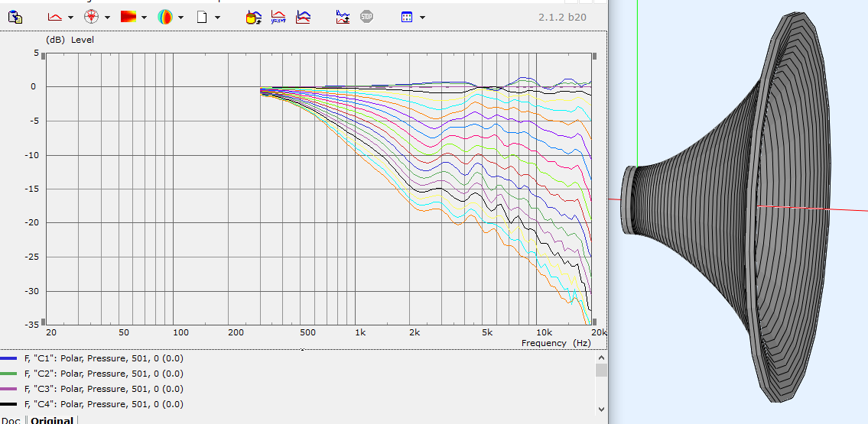Select the "C2": Polar, Pressure legend entry

(103, 374)
